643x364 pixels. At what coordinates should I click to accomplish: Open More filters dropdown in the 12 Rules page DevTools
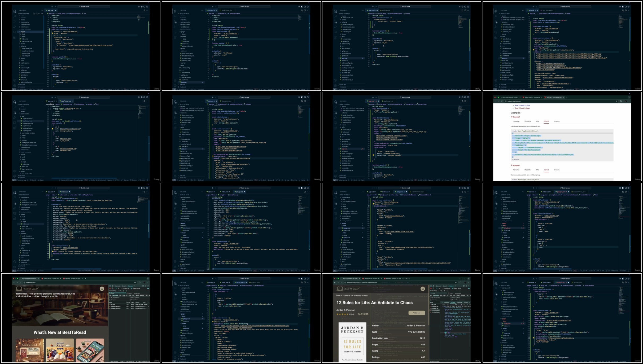tap(459, 293)
